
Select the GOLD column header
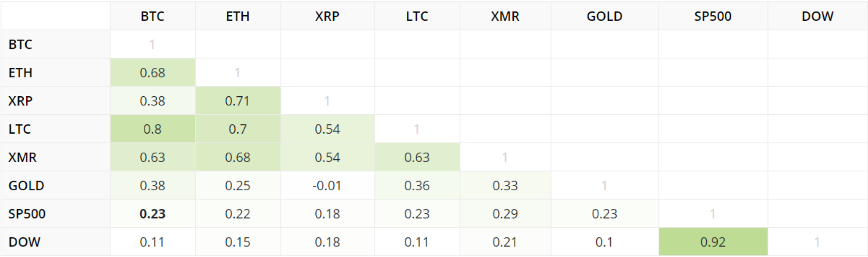(604, 16)
